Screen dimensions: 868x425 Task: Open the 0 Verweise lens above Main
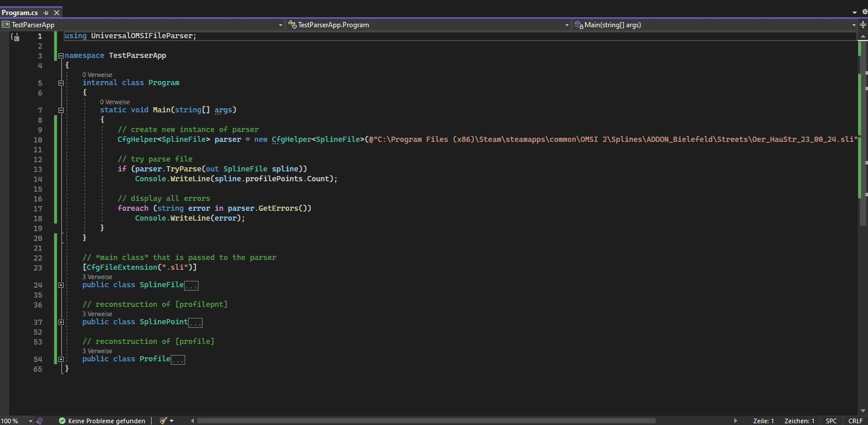[115, 102]
